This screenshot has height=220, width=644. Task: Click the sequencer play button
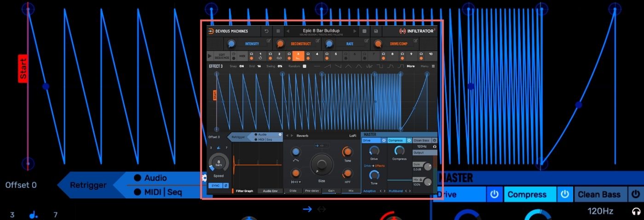(x=210, y=56)
